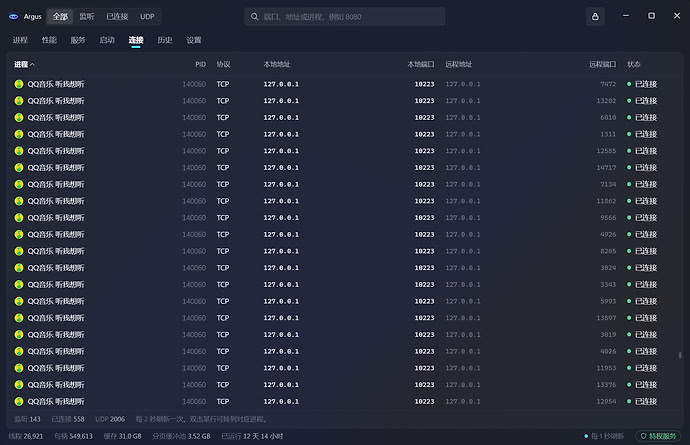Click the 已连接 558 counter in footer
Image resolution: width=690 pixels, height=445 pixels.
tap(68, 419)
